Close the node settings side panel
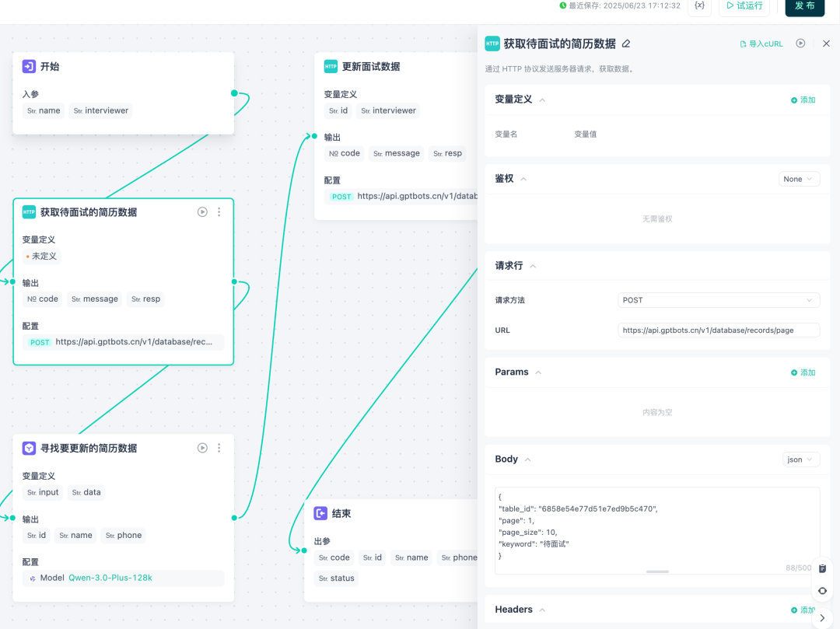The width and height of the screenshot is (840, 629). (x=826, y=44)
